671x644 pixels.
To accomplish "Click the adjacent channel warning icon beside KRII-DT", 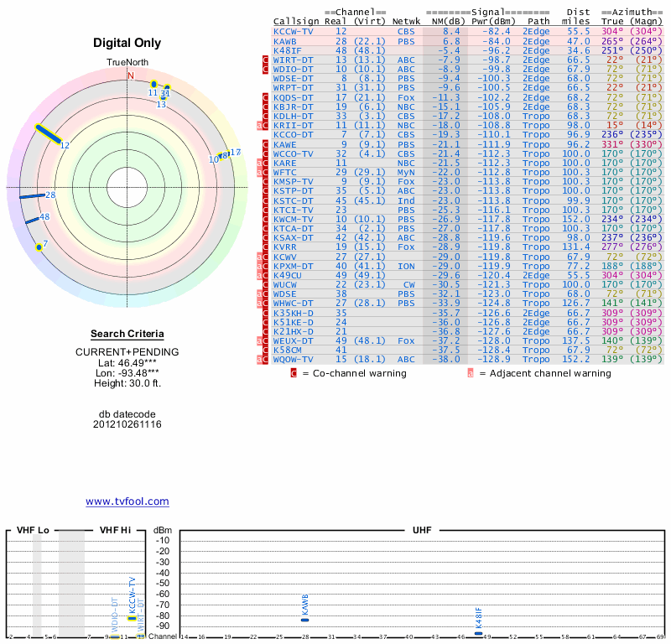I will [x=259, y=126].
